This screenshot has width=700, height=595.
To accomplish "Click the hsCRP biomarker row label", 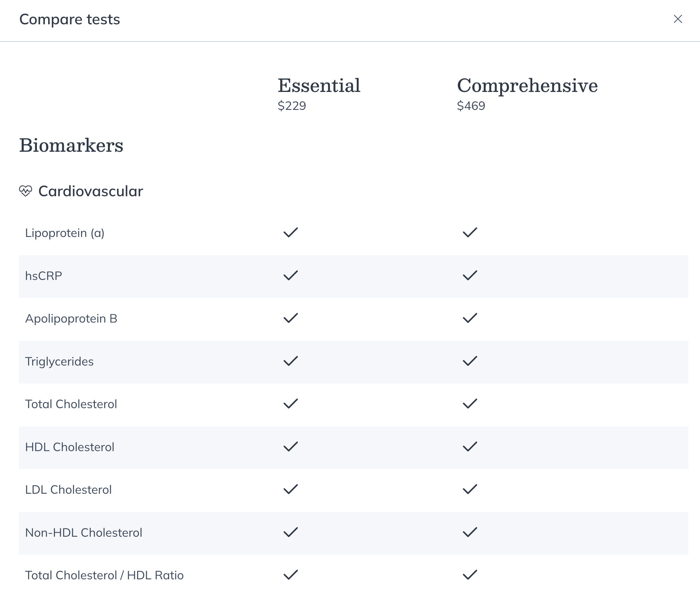I will [44, 276].
